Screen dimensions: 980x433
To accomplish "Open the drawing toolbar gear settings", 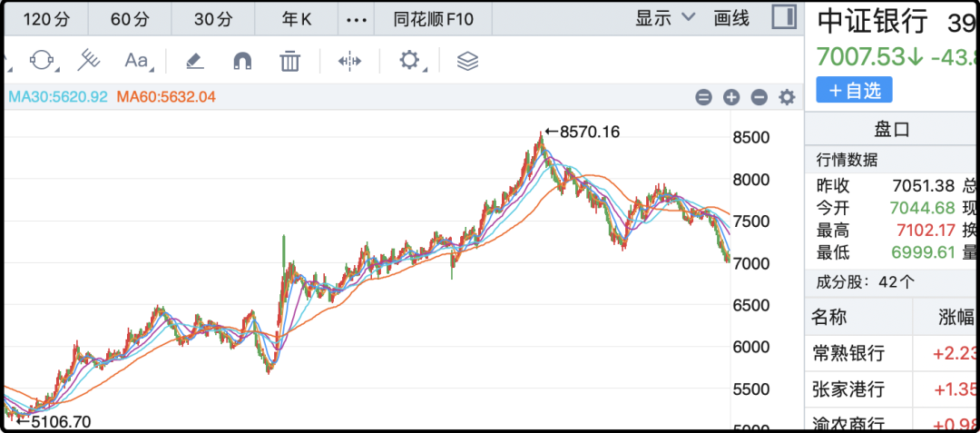I will (x=409, y=60).
